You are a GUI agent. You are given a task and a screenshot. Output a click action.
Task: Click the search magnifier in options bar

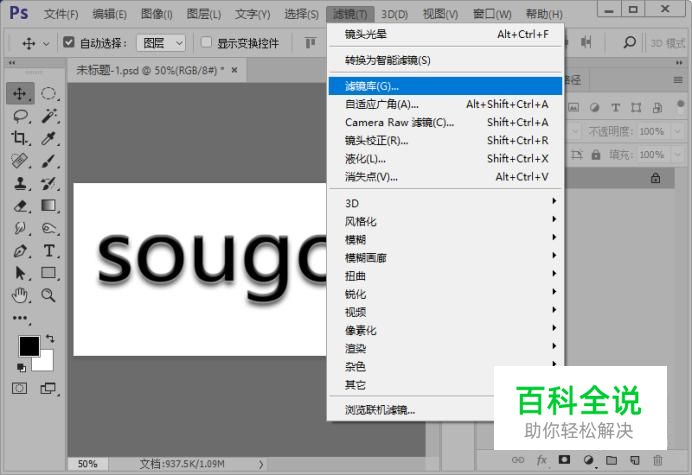tap(629, 42)
